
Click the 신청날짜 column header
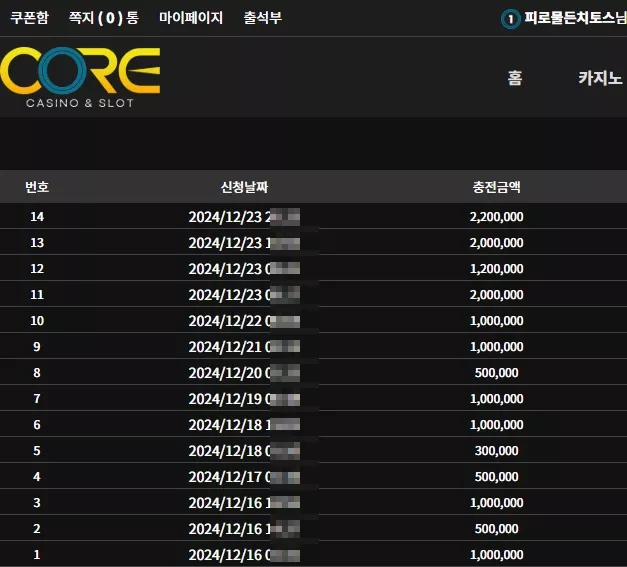(x=244, y=187)
